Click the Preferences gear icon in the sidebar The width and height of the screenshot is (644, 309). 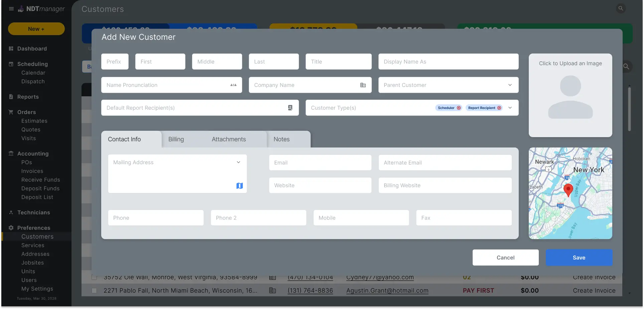(11, 228)
